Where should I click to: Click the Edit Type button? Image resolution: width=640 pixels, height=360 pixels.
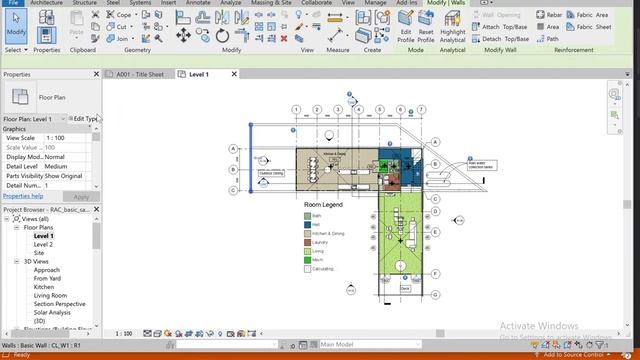click(x=83, y=119)
